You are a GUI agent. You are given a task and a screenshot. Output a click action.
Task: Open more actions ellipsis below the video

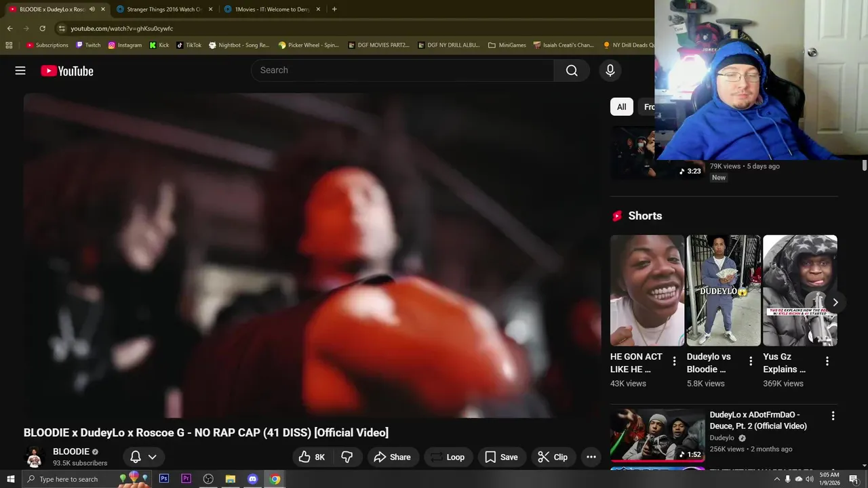[x=591, y=457]
